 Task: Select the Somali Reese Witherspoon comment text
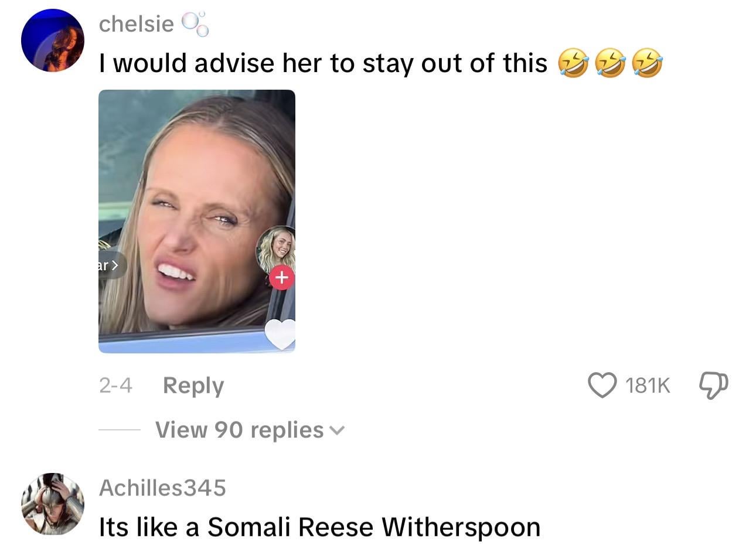click(x=319, y=527)
